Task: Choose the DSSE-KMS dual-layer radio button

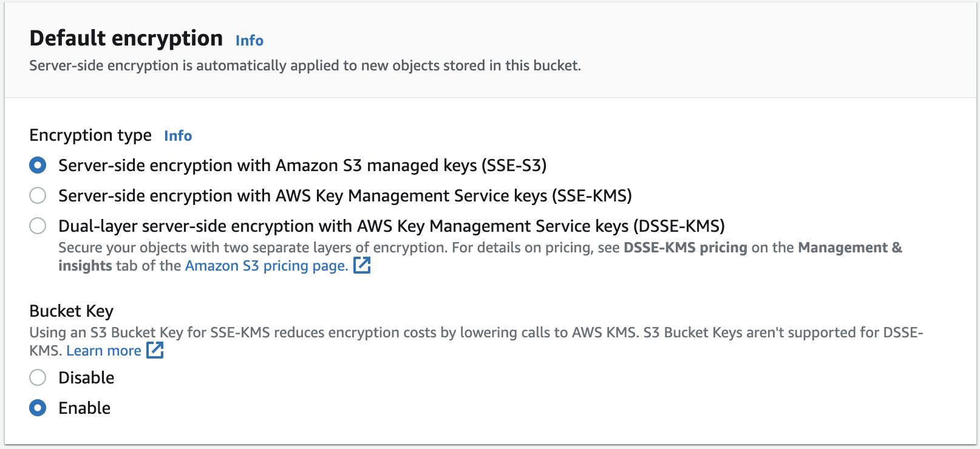Action: (38, 226)
